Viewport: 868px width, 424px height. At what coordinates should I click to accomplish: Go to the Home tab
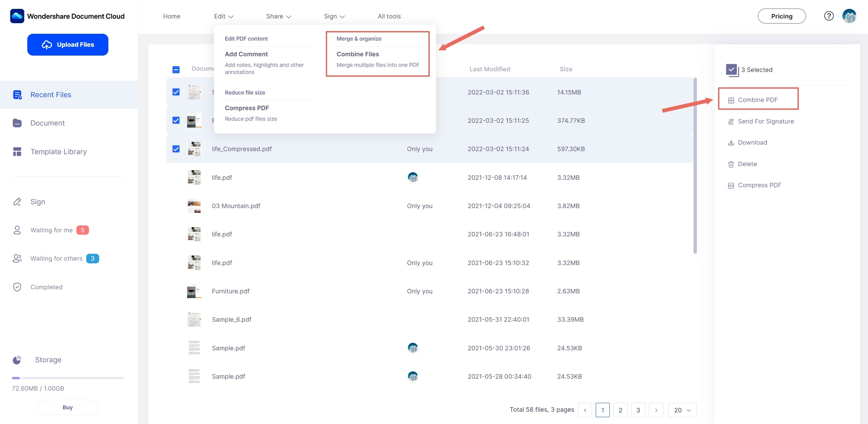pos(171,16)
